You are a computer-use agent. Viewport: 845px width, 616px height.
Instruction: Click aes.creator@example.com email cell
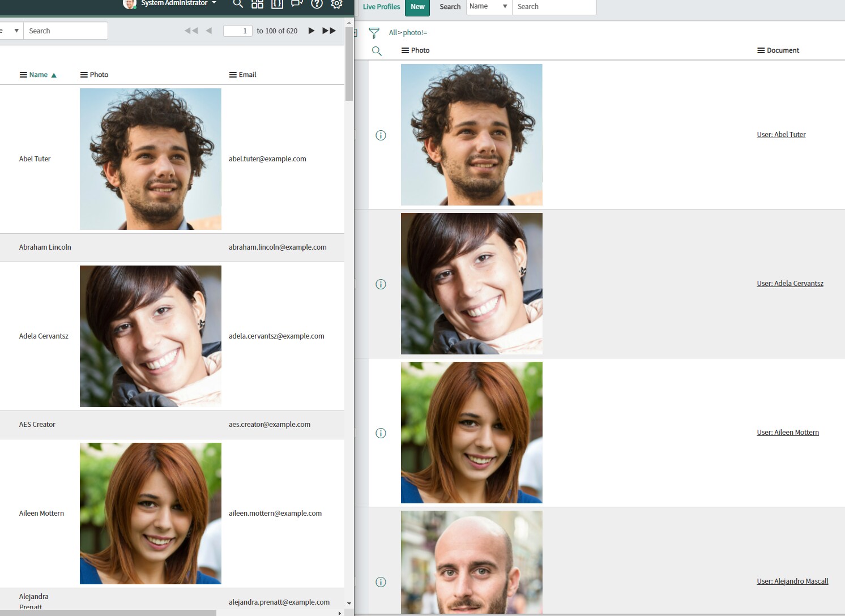point(270,425)
